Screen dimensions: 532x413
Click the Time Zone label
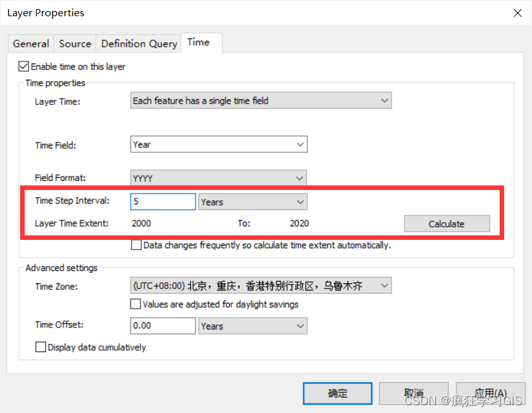click(56, 287)
